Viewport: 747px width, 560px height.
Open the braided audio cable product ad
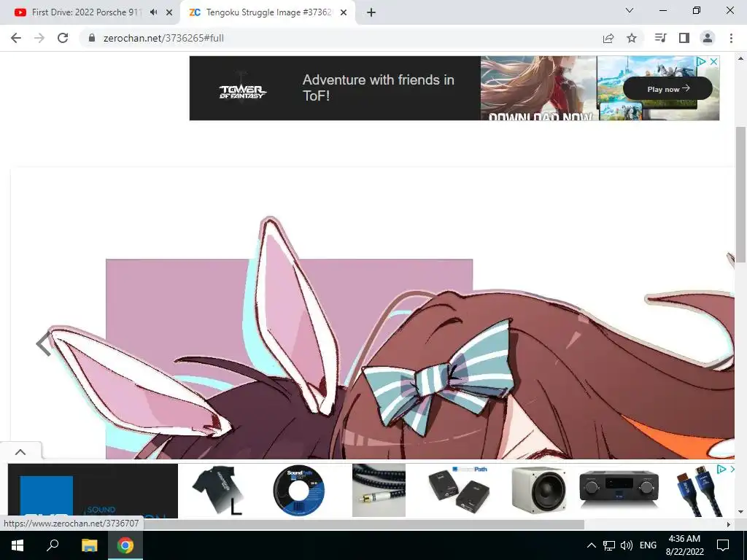(x=379, y=491)
